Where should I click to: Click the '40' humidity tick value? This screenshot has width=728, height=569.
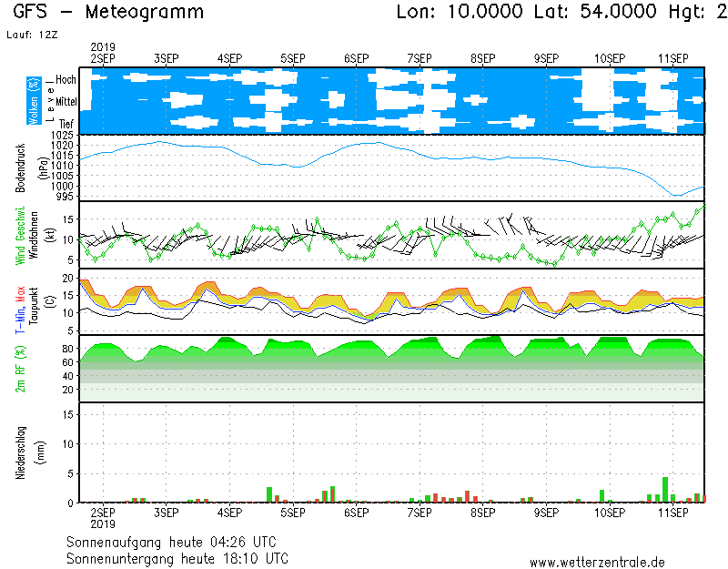(x=67, y=376)
